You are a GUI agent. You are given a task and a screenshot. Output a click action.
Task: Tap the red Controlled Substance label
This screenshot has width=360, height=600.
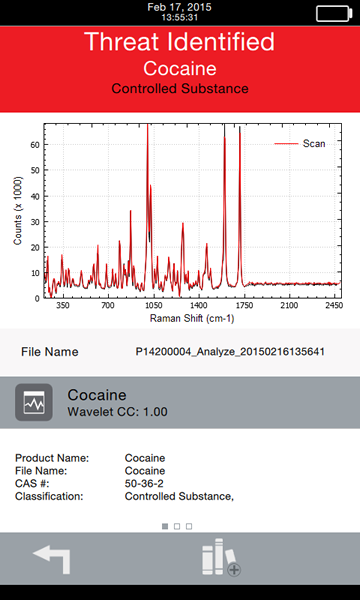180,88
